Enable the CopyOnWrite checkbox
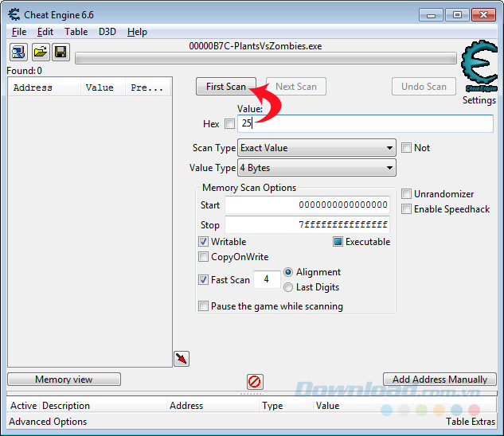The height and width of the screenshot is (436, 504). click(203, 257)
